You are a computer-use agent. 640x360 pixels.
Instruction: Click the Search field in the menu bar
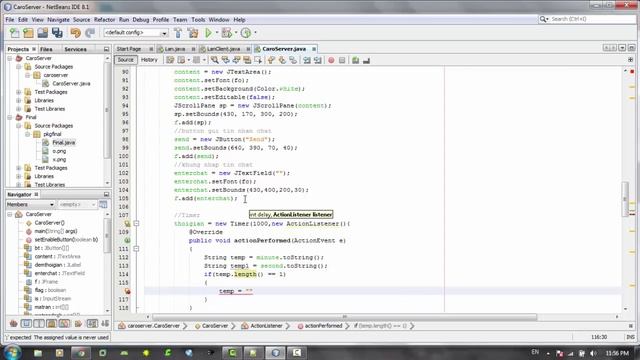pyautogui.click(x=592, y=19)
